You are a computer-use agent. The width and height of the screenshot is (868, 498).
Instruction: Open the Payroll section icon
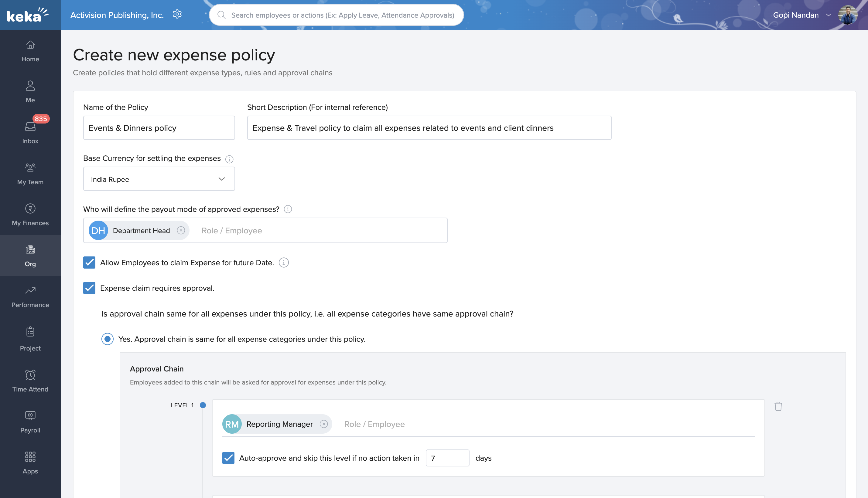point(30,416)
